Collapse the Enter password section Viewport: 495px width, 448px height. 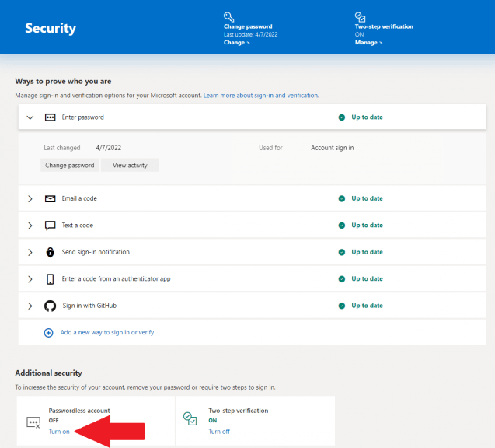30,117
